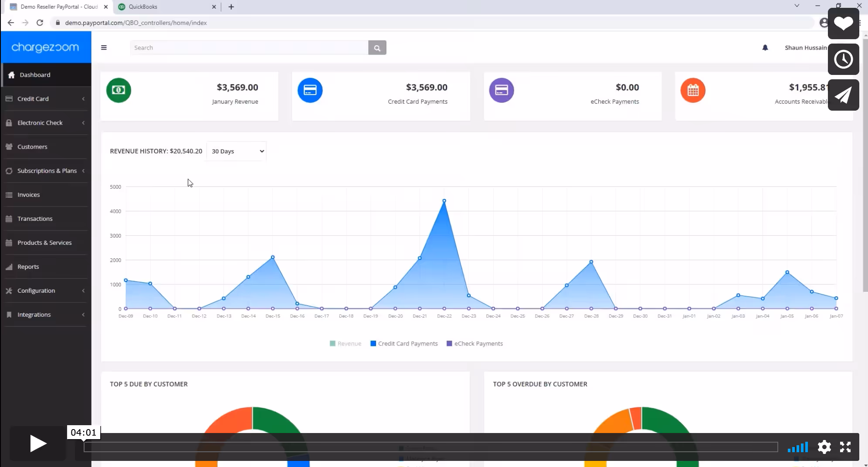Viewport: 868px width, 467px height.
Task: Click the heart like button
Action: click(844, 24)
